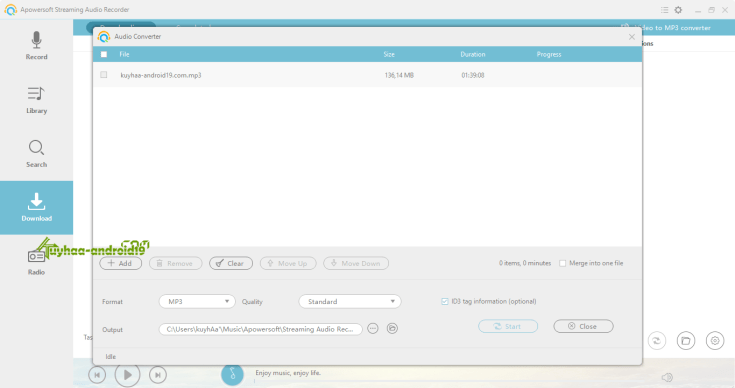Open Video to MP3 converter link
The image size is (735, 388).
(674, 28)
